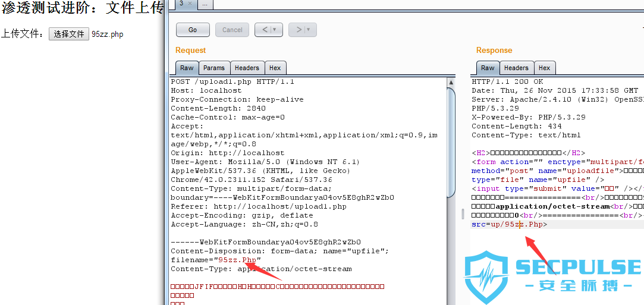The width and height of the screenshot is (644, 305).
Task: Click 'Content-Type: text/html' in response
Action: tap(526, 135)
